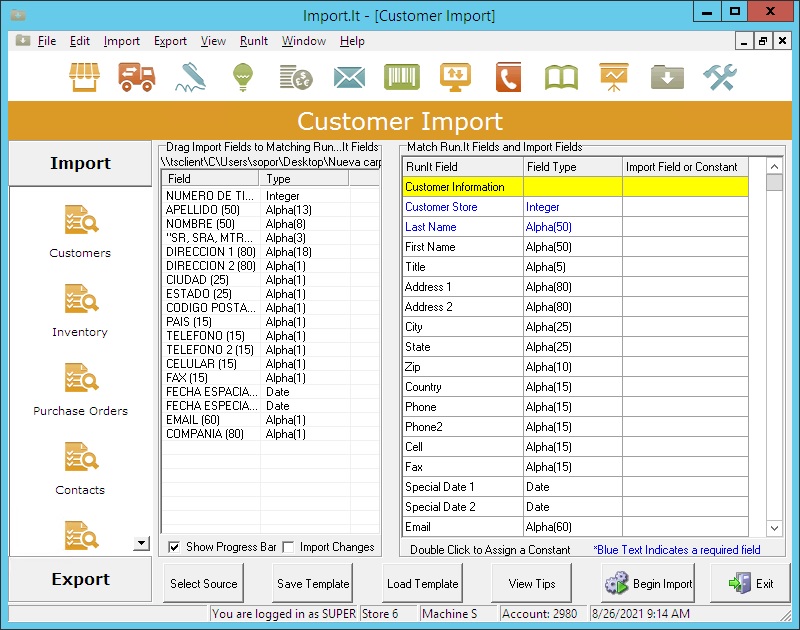Open the RunIt menu

[x=254, y=41]
